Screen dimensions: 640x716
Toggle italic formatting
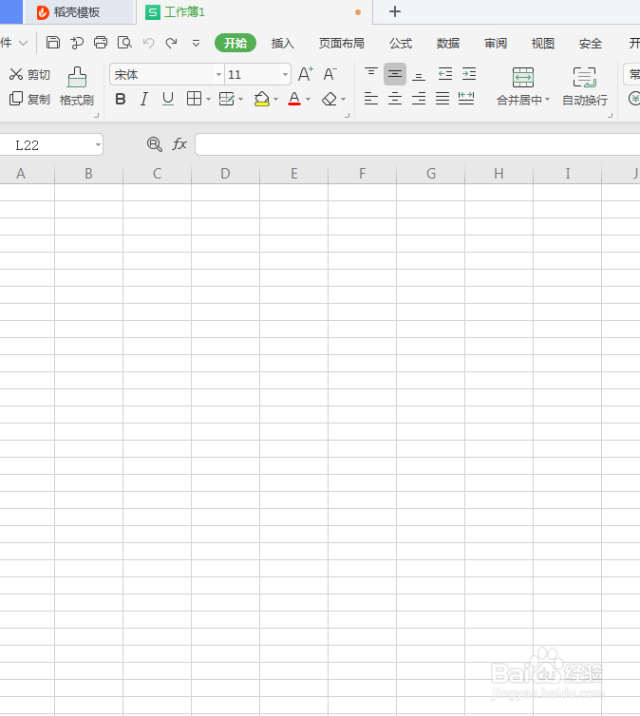[144, 99]
